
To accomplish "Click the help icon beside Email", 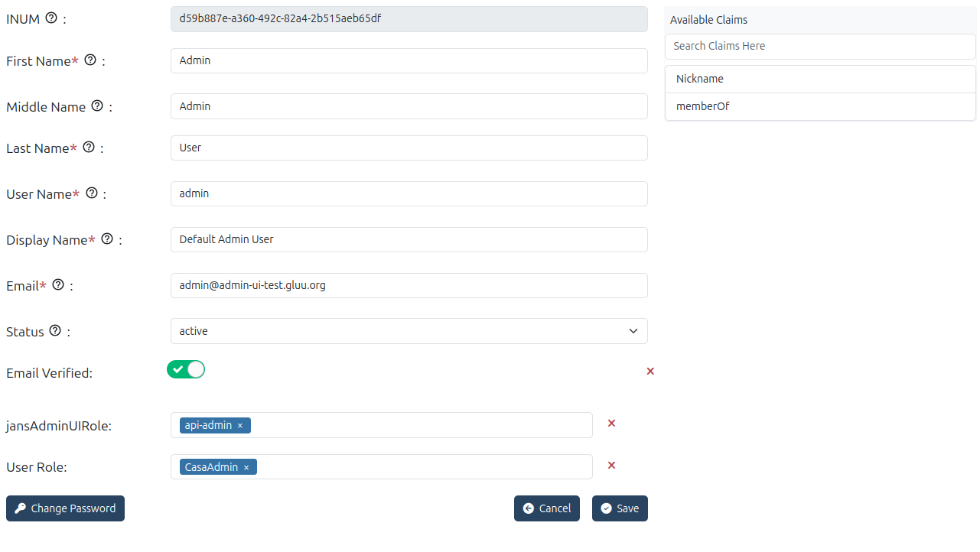I will click(58, 284).
